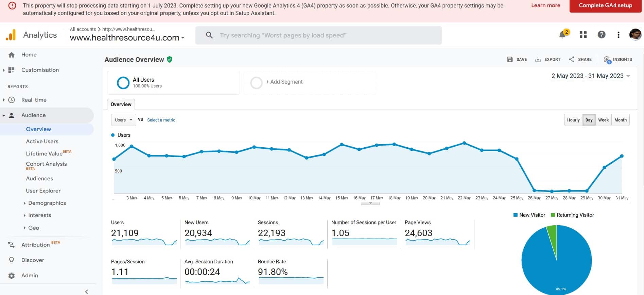Click the search magnifier icon
644x295 pixels.
(x=209, y=35)
